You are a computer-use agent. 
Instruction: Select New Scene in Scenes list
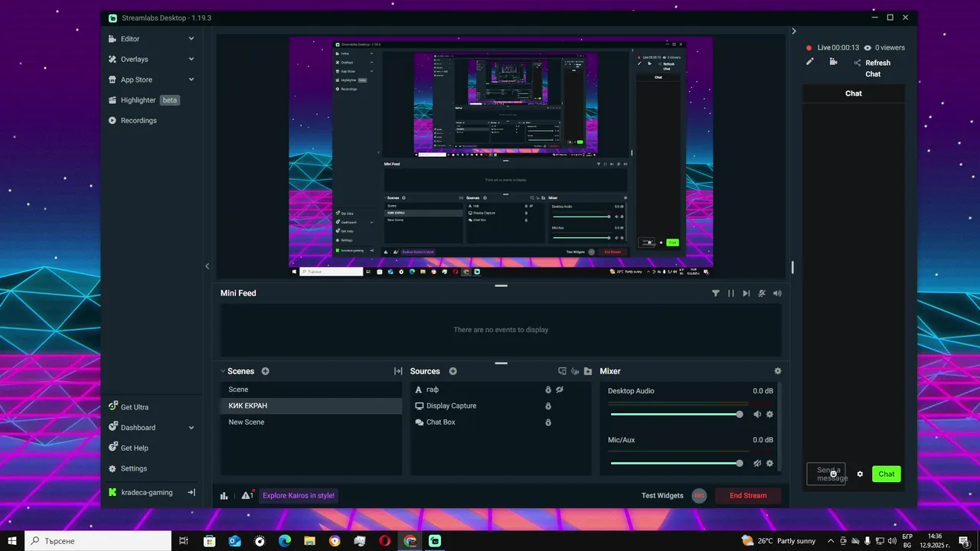pos(311,422)
